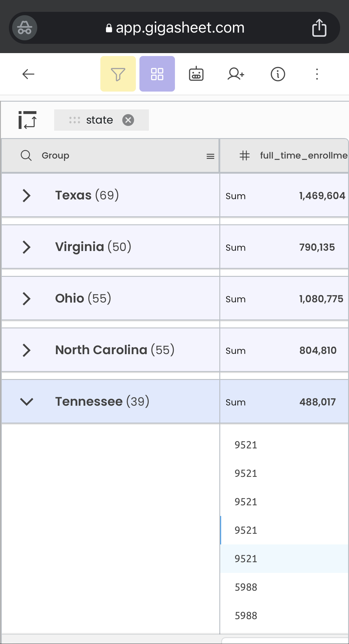Toggle the grouping grid icon
Screen dimensions: 349x644
[157, 74]
